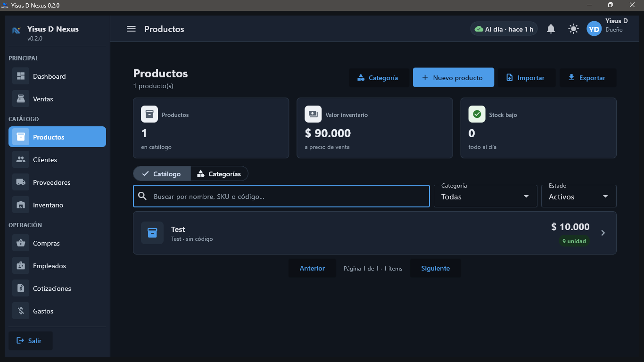Go to Productos in the sidebar

point(57,137)
